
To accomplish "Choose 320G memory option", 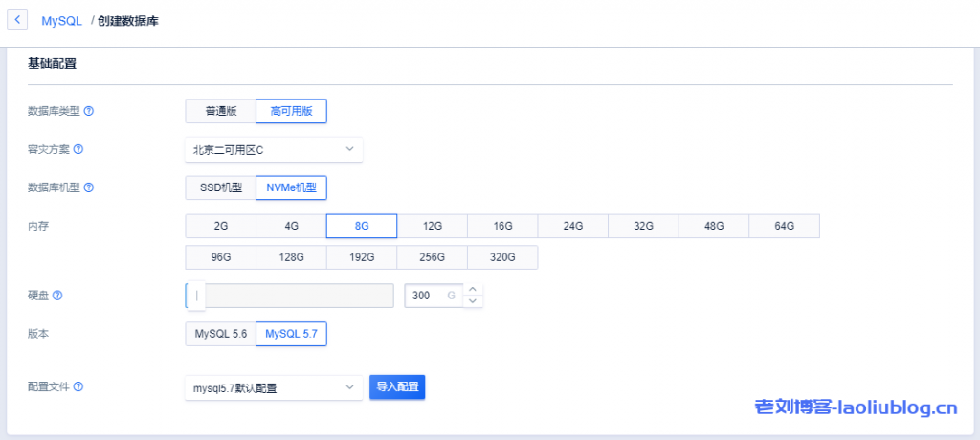I will (x=502, y=257).
